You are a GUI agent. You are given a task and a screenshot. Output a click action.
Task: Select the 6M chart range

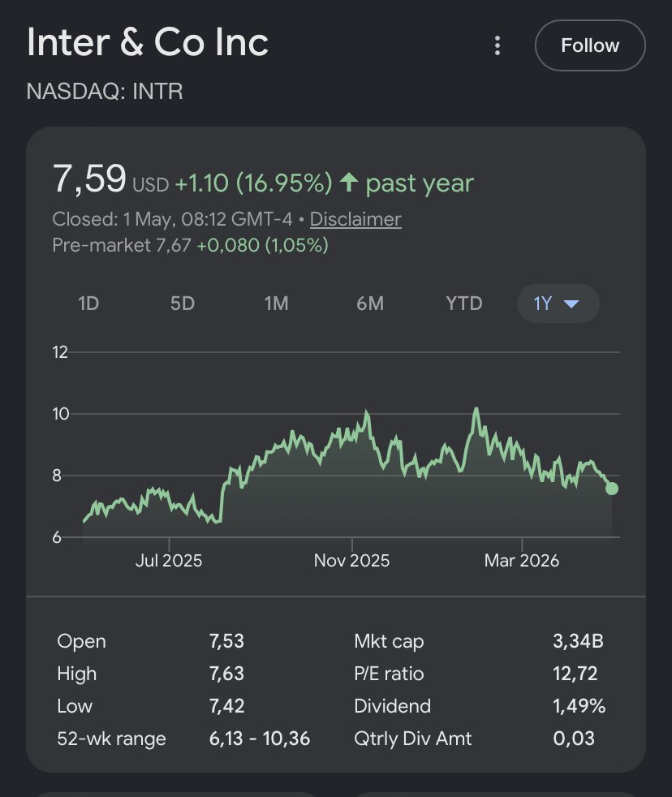(370, 304)
